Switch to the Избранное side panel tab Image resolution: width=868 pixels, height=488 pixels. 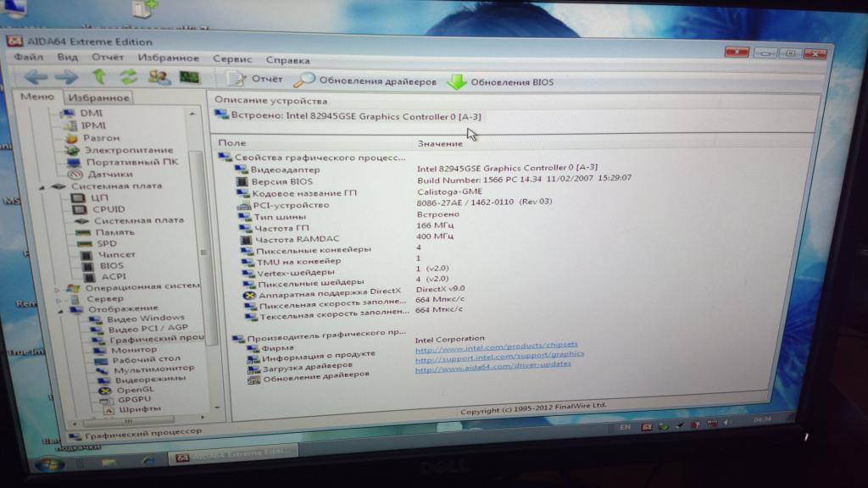[x=98, y=98]
